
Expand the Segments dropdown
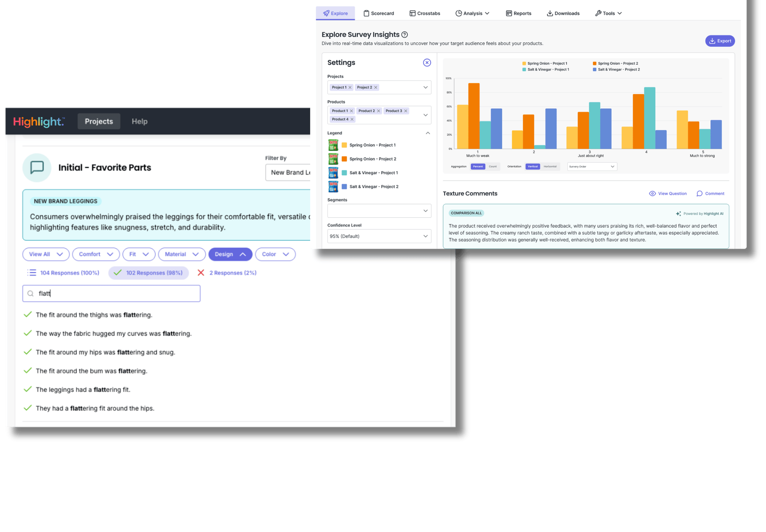coord(379,211)
